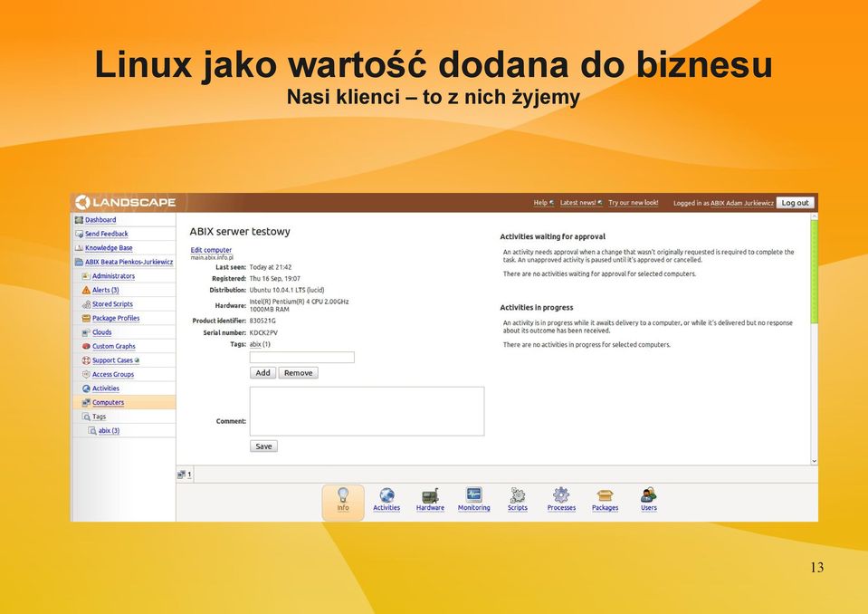Viewport: 868px width, 614px height.
Task: Open the Send Feedback link
Action: pos(106,234)
